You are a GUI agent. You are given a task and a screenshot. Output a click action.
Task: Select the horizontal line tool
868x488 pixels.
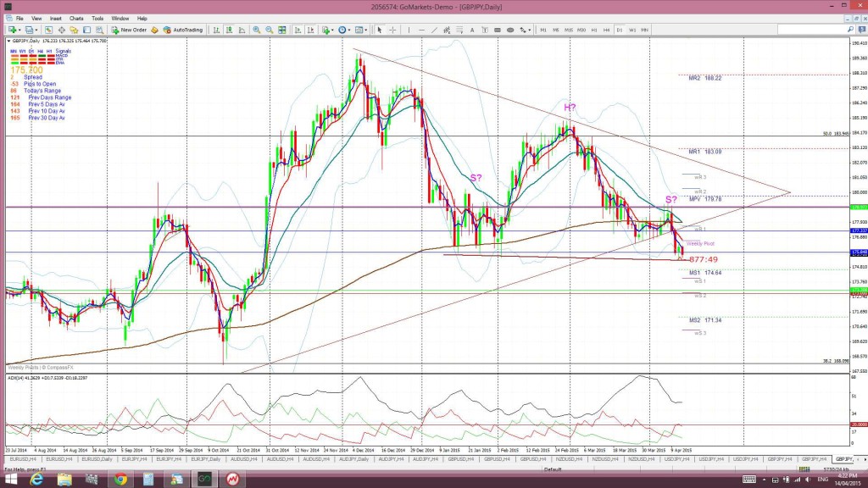421,30
